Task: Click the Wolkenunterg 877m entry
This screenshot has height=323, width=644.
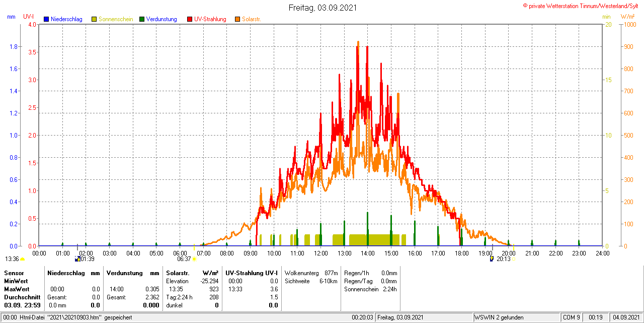Action: tap(311, 273)
